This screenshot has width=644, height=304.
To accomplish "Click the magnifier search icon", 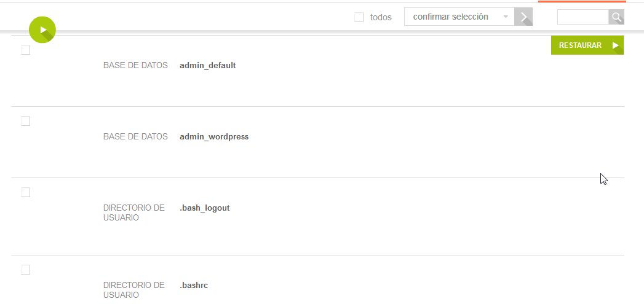I will (616, 17).
